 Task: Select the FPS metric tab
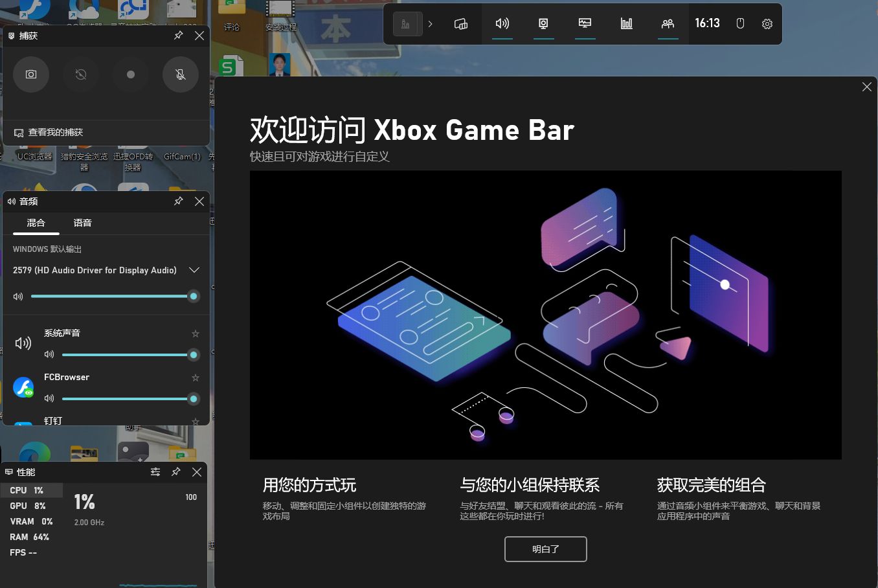32,552
